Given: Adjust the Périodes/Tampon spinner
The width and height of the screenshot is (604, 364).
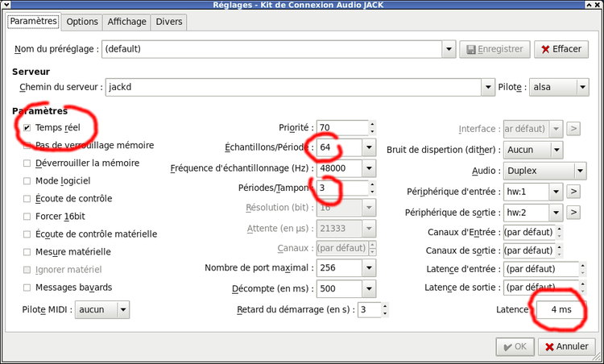Looking at the screenshot, I should click(371, 188).
